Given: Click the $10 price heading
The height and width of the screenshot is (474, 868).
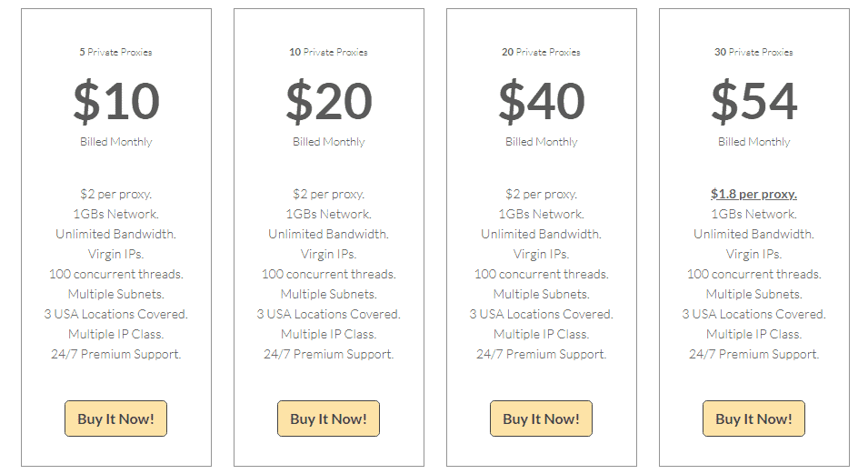Looking at the screenshot, I should tap(116, 101).
